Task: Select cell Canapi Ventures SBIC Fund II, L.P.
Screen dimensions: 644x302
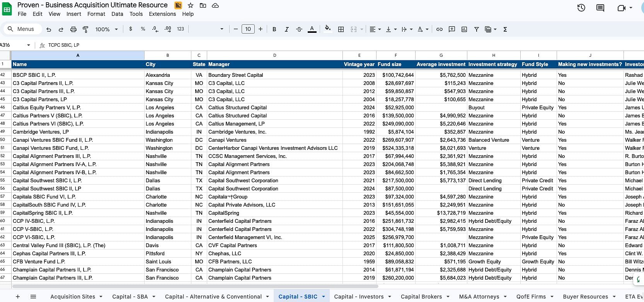Action: click(x=78, y=140)
